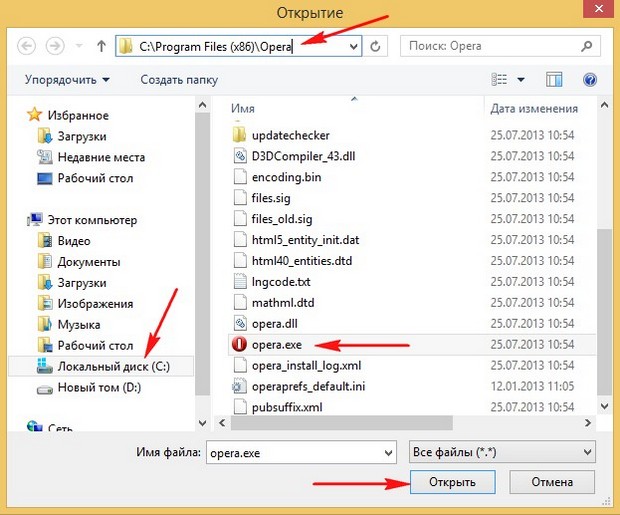Select lngcode.txt file

pyautogui.click(x=281, y=282)
